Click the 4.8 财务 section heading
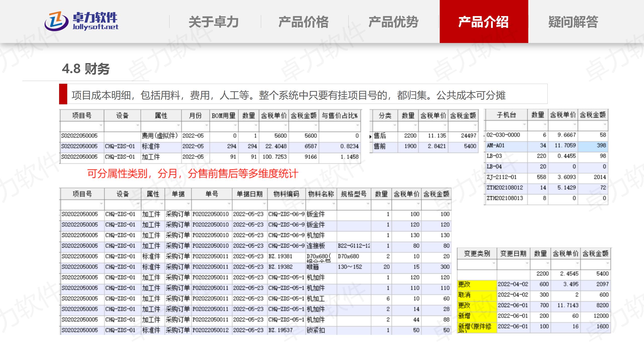Screen dimensions: 644x362 [86, 69]
